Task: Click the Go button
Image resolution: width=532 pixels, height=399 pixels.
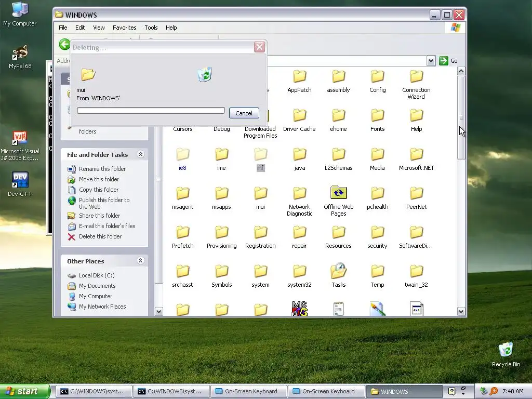Action: (448, 61)
